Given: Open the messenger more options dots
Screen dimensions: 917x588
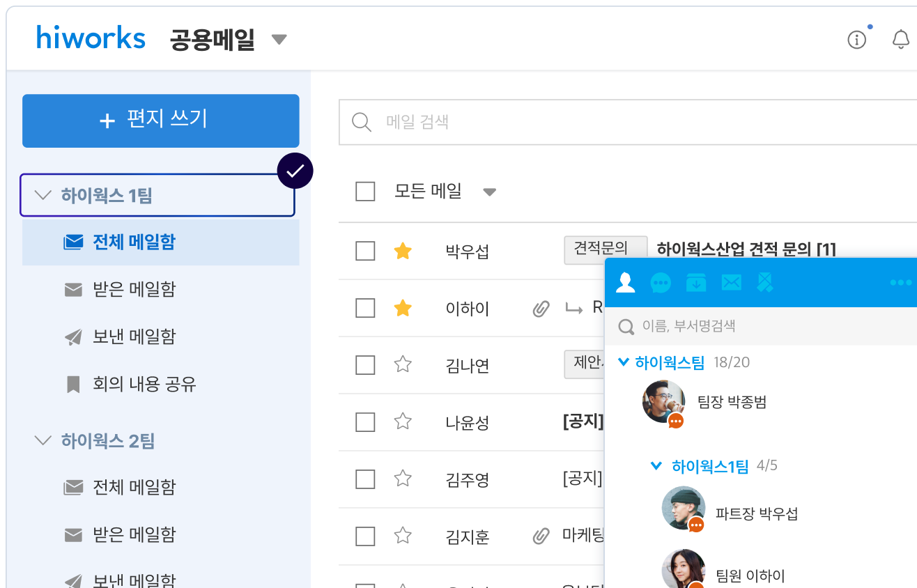Looking at the screenshot, I should coord(901,283).
